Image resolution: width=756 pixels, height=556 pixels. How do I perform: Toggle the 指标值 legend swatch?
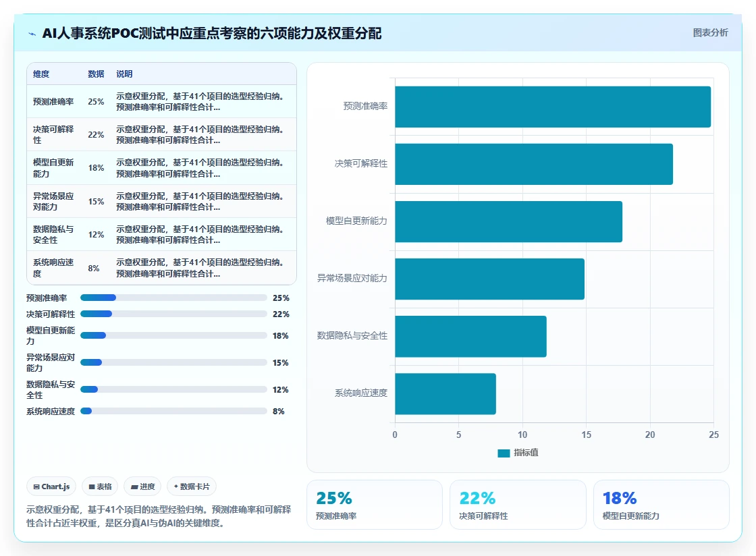504,453
